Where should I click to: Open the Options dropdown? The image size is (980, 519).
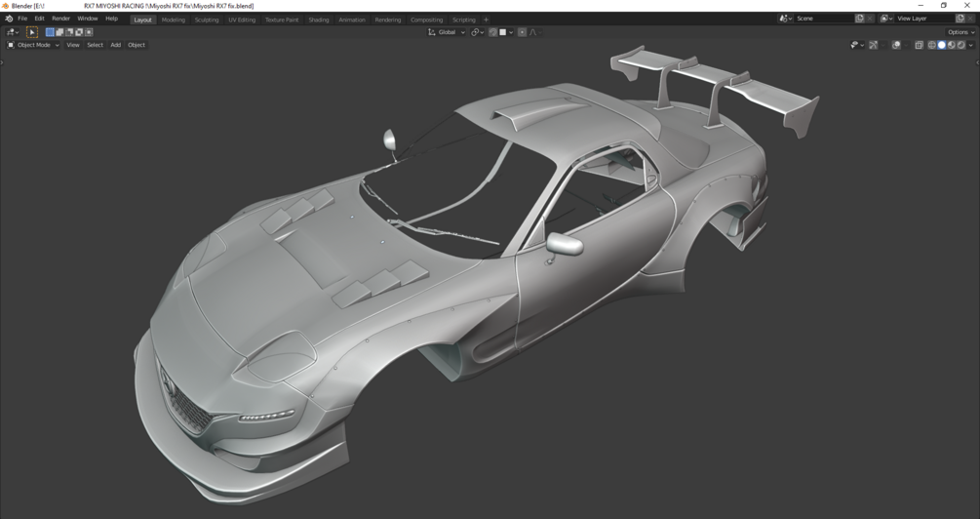coord(960,32)
